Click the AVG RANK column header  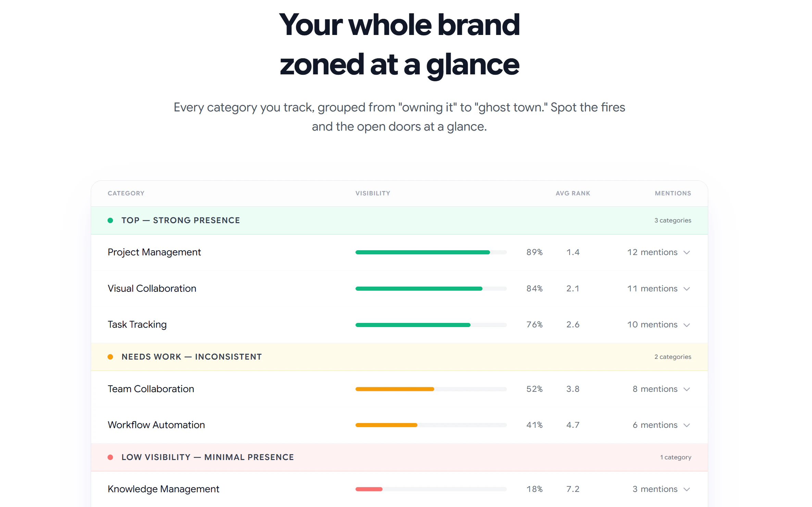[x=572, y=193]
